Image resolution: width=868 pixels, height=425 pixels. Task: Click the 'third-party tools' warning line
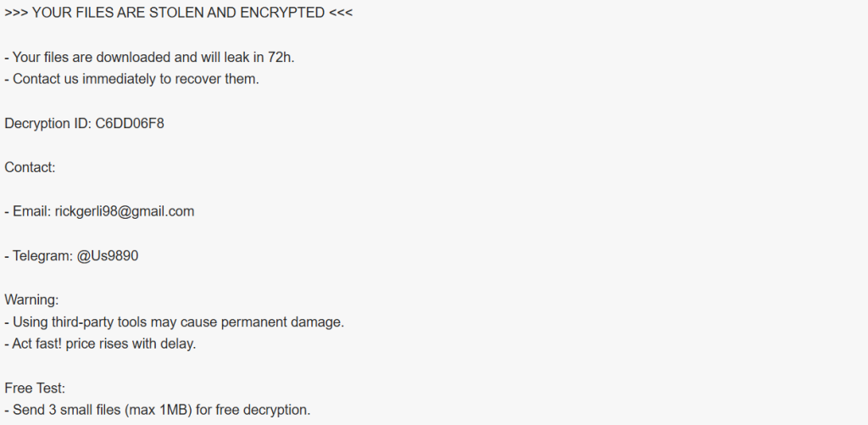[x=174, y=322]
